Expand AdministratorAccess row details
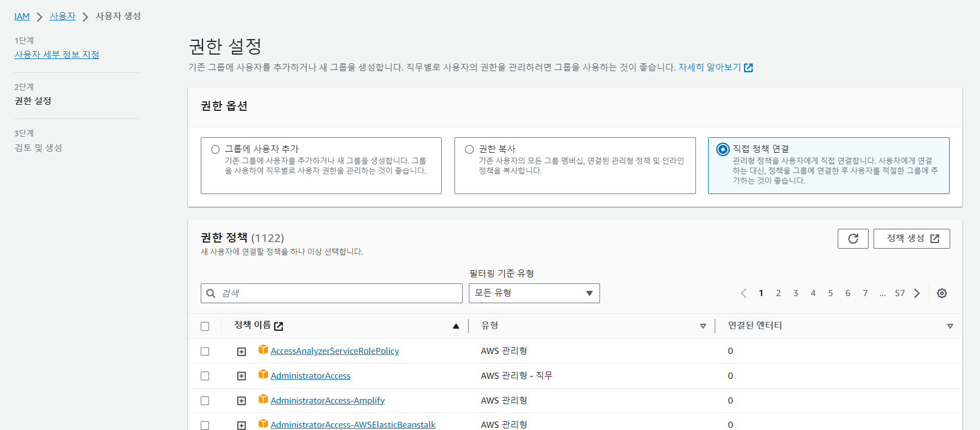This screenshot has height=430, width=980. [242, 376]
